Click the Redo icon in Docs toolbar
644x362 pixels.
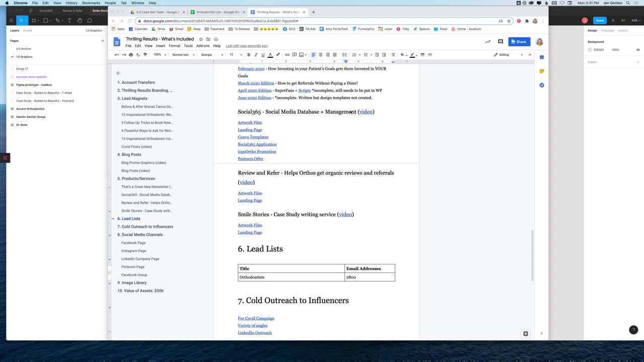(x=124, y=55)
